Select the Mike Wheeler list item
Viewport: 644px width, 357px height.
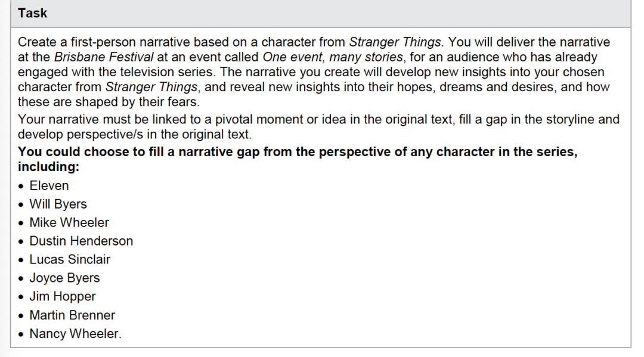pyautogui.click(x=69, y=222)
